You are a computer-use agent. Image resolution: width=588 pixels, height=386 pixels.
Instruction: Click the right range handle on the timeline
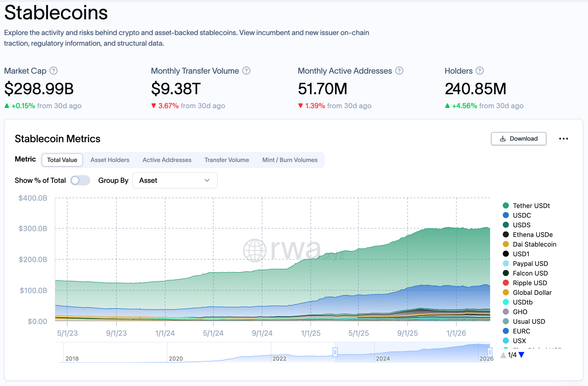(x=490, y=352)
